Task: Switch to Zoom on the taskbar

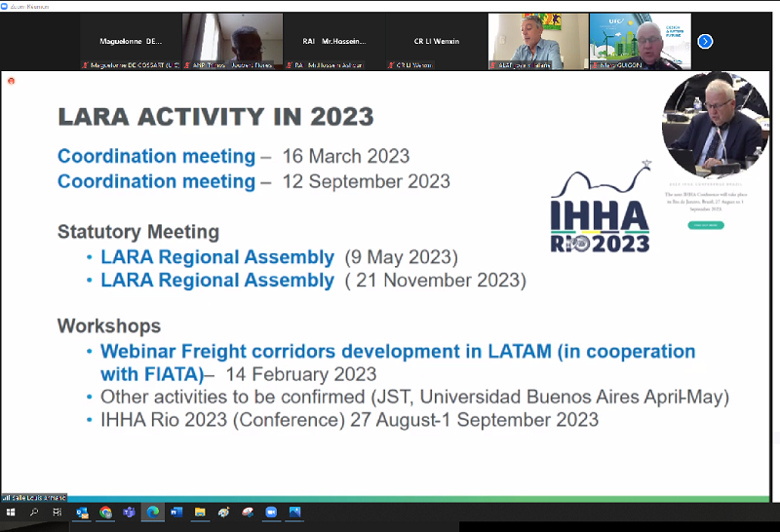Action: coord(271,513)
